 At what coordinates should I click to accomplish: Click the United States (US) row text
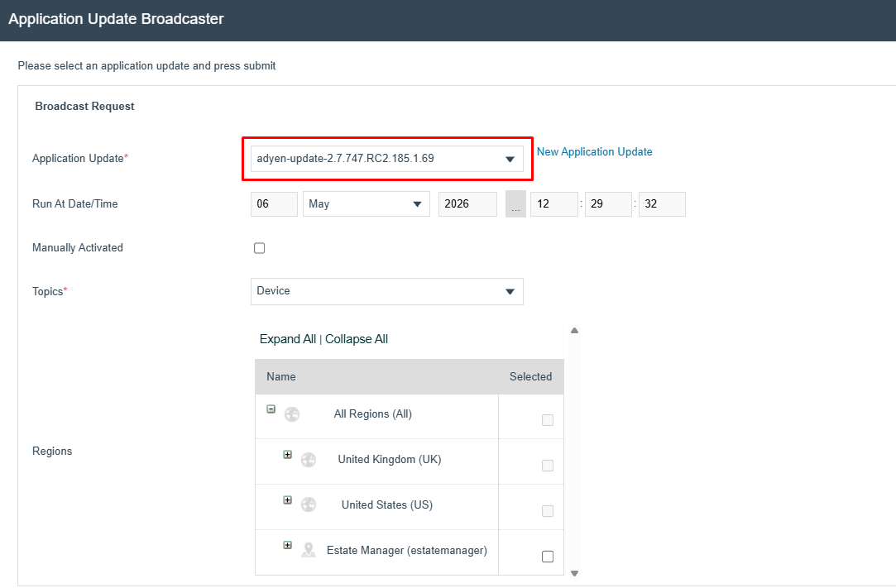click(x=387, y=504)
